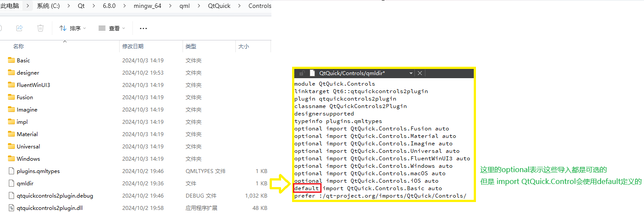
Task: Click the Material folder icon
Action: 11,134
